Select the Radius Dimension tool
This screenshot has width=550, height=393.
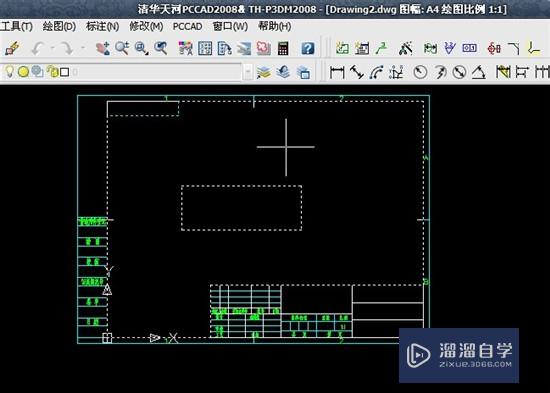click(x=420, y=72)
